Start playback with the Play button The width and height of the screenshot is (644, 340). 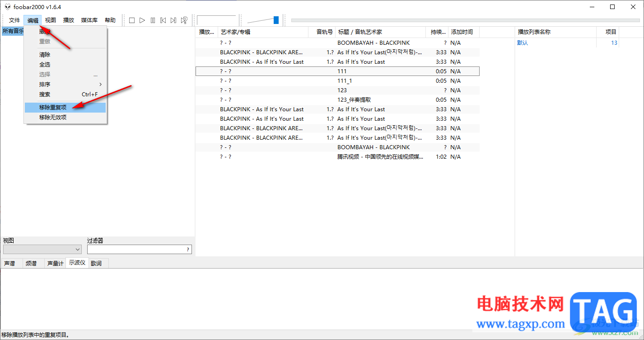(142, 20)
